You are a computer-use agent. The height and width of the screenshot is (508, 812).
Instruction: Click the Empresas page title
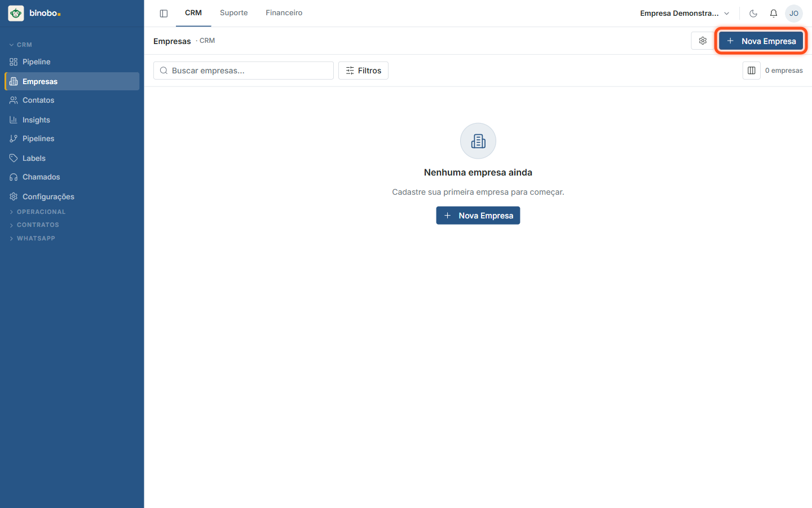[x=172, y=41]
